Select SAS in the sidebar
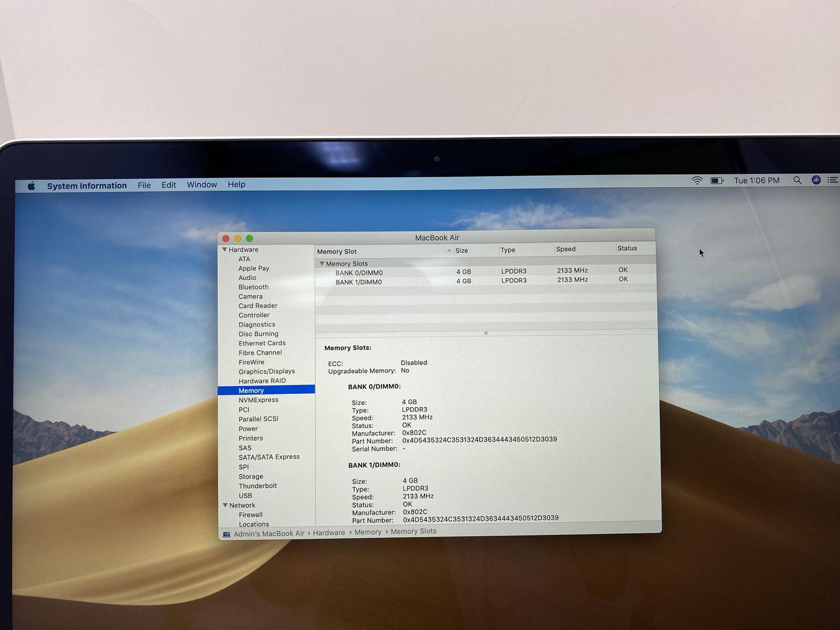This screenshot has width=840, height=630. (x=245, y=448)
